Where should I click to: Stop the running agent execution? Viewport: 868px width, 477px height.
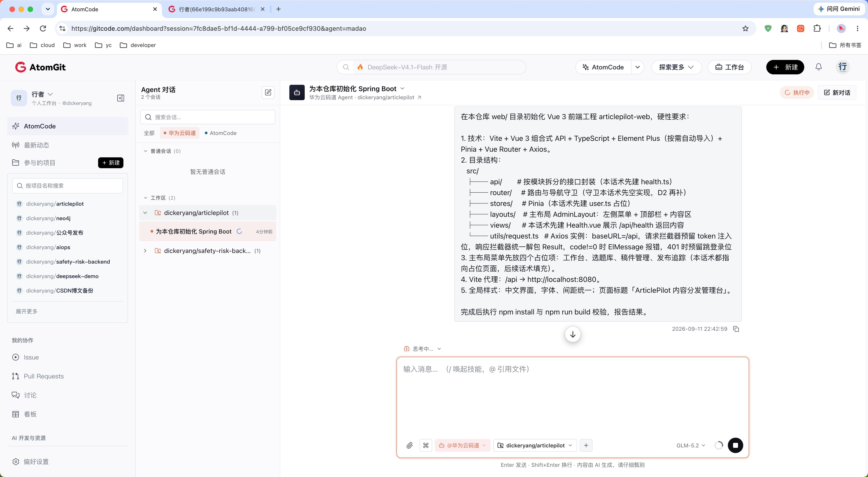point(735,445)
